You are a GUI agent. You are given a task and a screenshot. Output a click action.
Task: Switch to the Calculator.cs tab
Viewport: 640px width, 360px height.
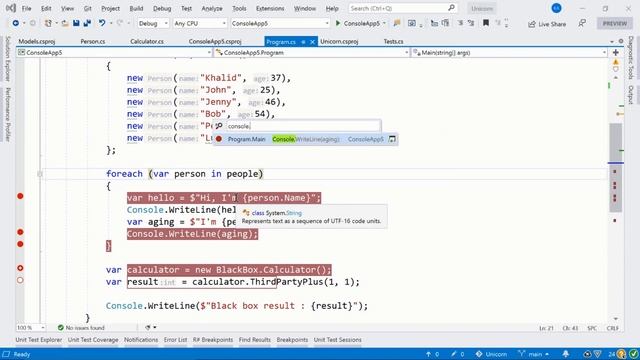(x=147, y=42)
